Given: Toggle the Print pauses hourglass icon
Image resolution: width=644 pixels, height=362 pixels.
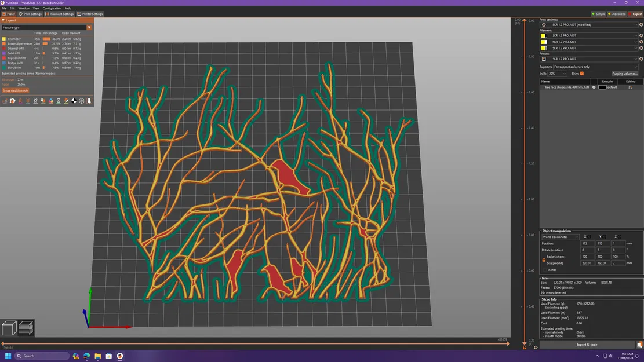Looking at the screenshot, I should [x=59, y=101].
